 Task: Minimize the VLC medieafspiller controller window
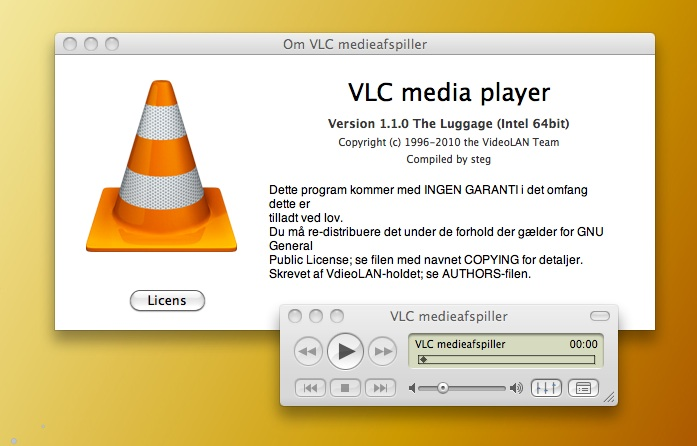tap(316, 316)
